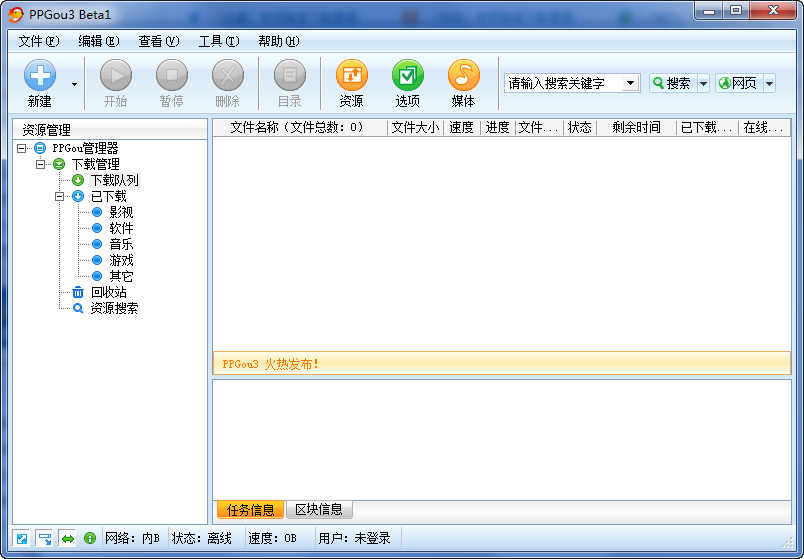Image resolution: width=804 pixels, height=559 pixels.
Task: Click the PPGou管理器 blue node icon
Action: coord(40,149)
